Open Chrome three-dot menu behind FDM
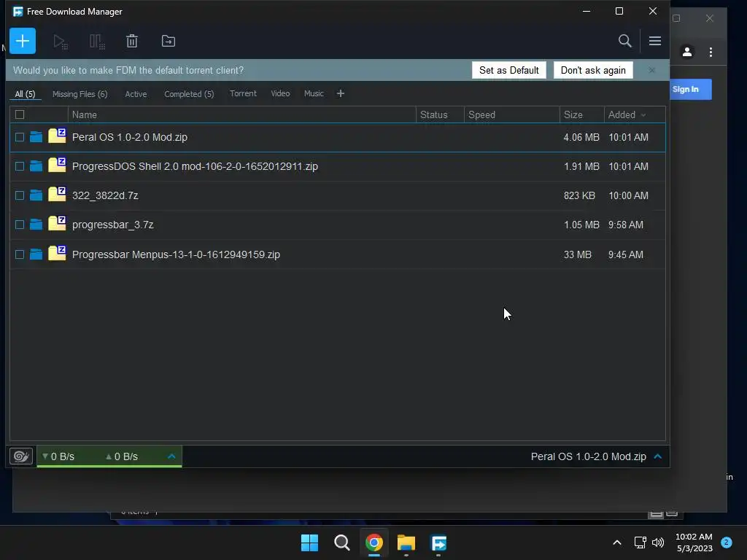The image size is (747, 560). click(711, 52)
